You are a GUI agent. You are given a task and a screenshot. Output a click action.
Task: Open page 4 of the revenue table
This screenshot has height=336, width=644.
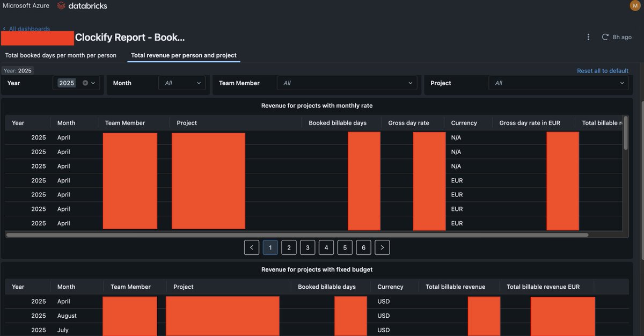[326, 247]
